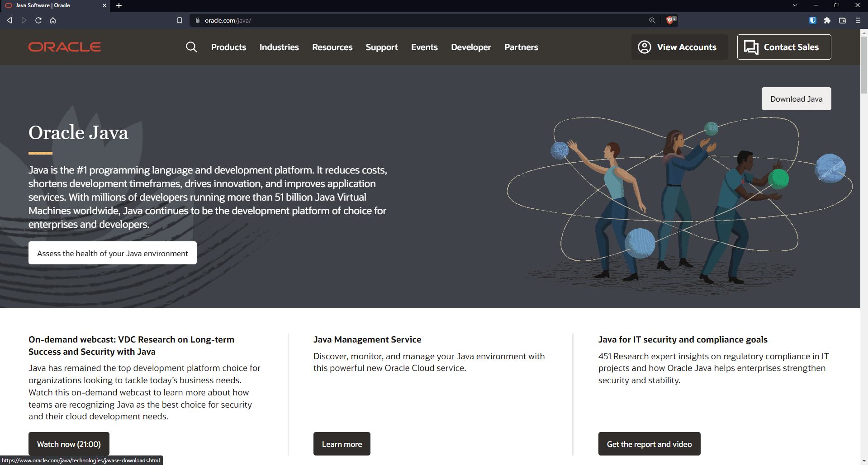
Task: Open the browser hamburger menu
Action: (858, 20)
